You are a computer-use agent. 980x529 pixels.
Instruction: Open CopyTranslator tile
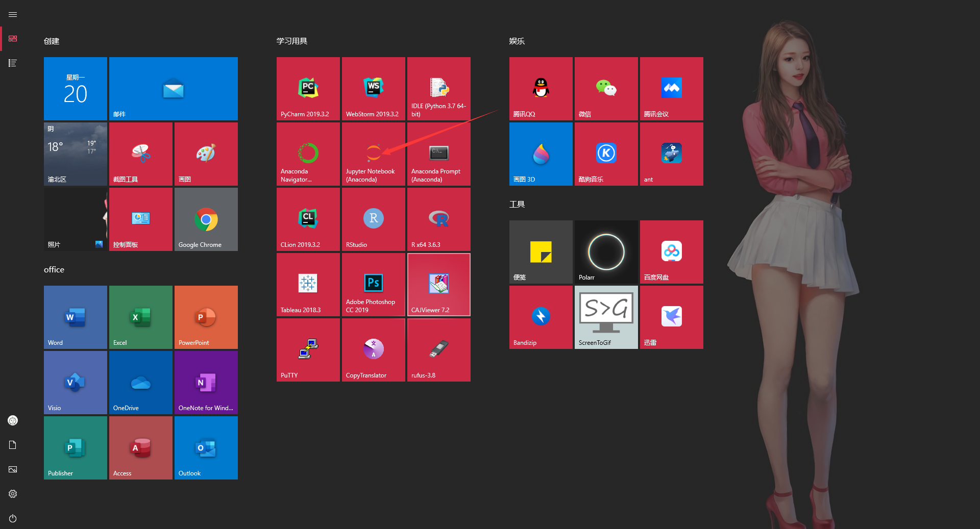(374, 350)
